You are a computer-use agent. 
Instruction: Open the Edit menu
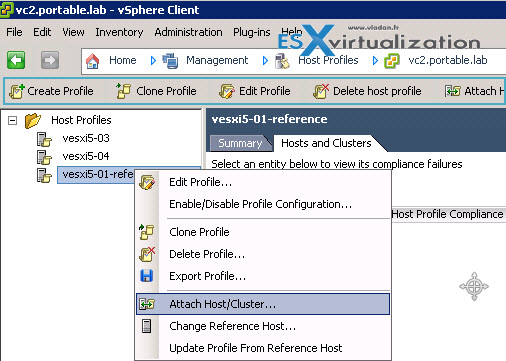coord(42,32)
